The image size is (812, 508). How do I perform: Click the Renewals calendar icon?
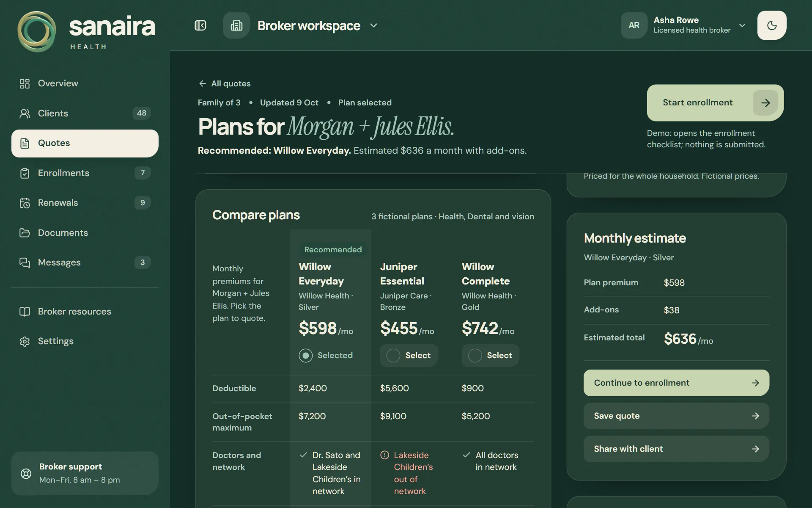tap(25, 203)
